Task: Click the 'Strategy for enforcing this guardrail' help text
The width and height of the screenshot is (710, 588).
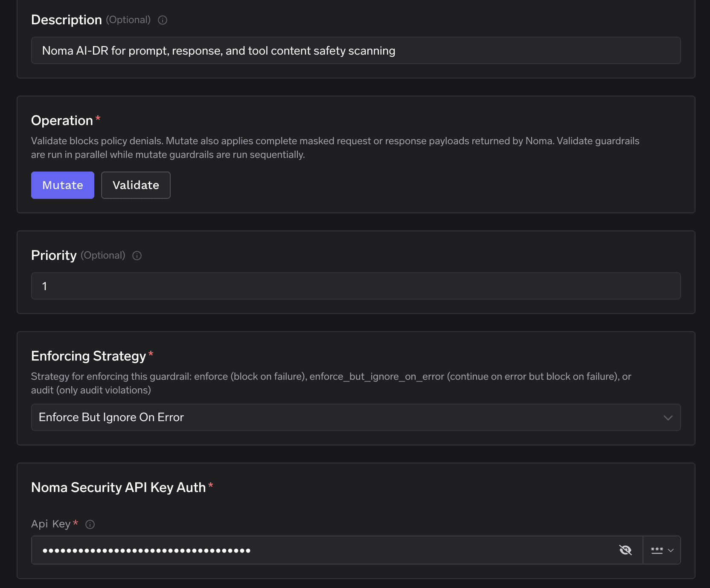Action: [x=331, y=383]
